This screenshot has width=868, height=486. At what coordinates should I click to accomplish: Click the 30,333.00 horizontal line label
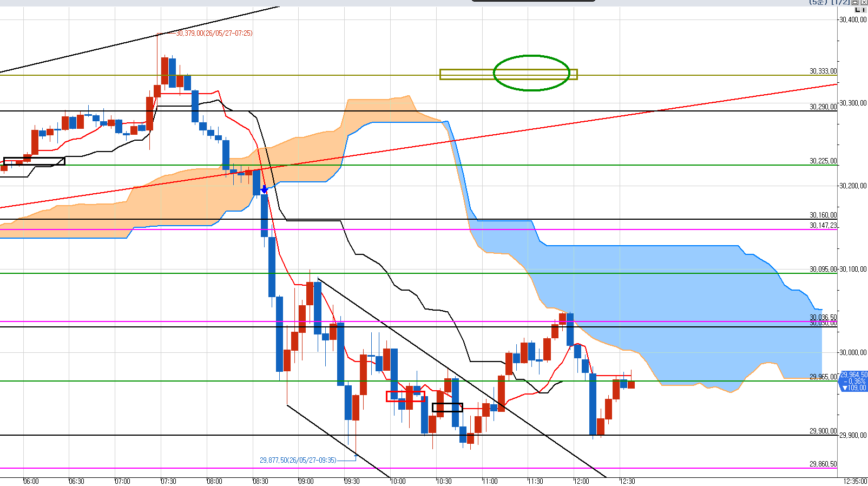[823, 71]
